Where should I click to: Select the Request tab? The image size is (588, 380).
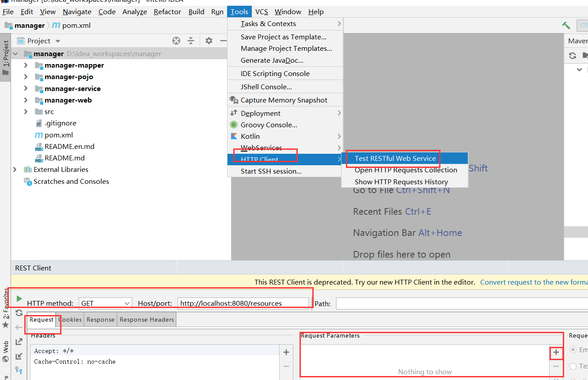coord(42,320)
